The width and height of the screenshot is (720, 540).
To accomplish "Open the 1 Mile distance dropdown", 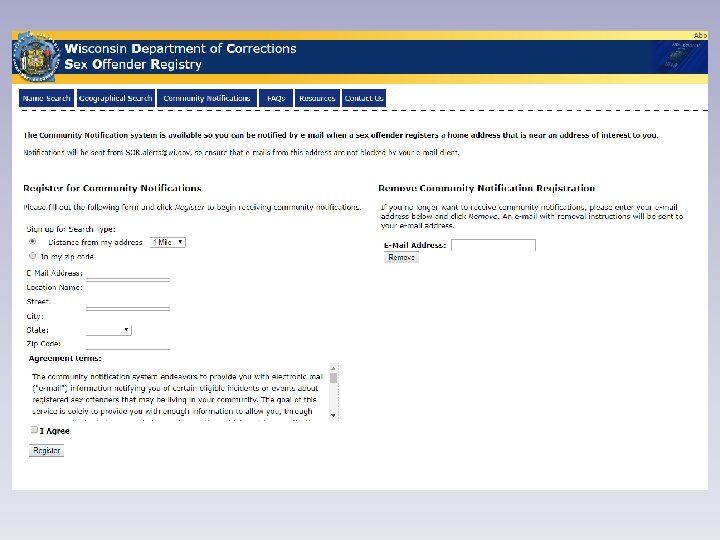I will (x=168, y=242).
